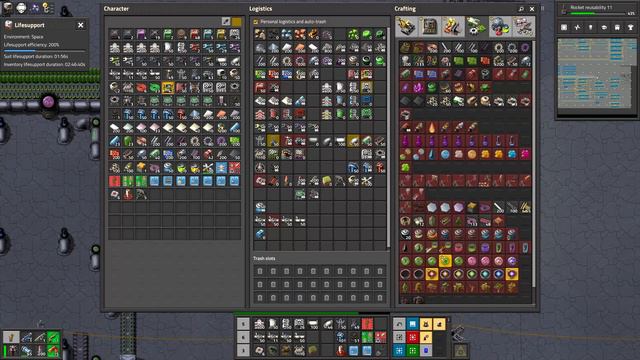Click the trophy-shaped button above minimap
640x360 pixels.
[631, 27]
